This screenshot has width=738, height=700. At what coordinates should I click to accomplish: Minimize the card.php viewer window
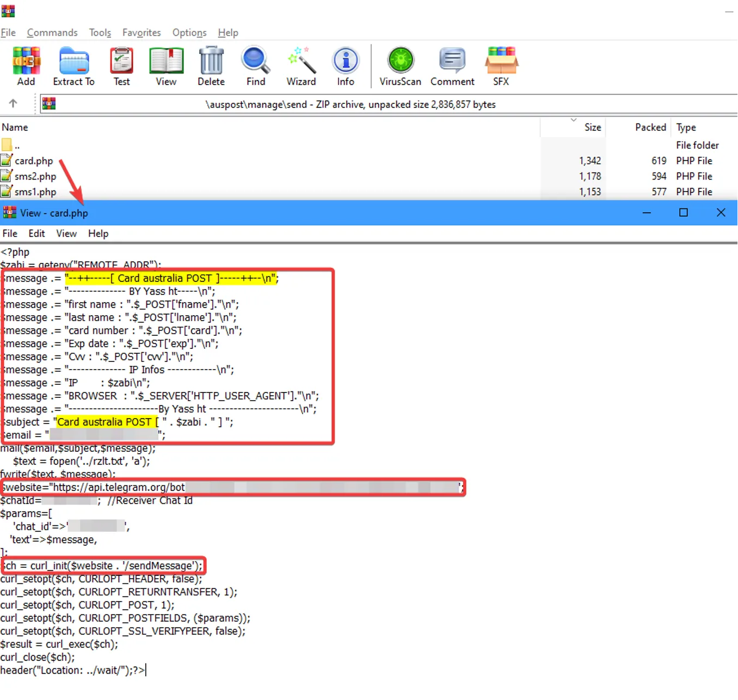coord(647,213)
